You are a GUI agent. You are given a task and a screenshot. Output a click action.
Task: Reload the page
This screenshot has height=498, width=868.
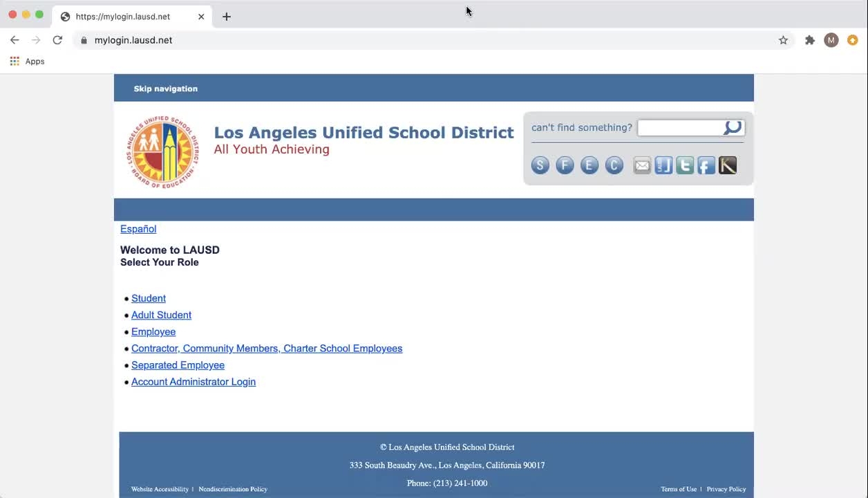57,40
